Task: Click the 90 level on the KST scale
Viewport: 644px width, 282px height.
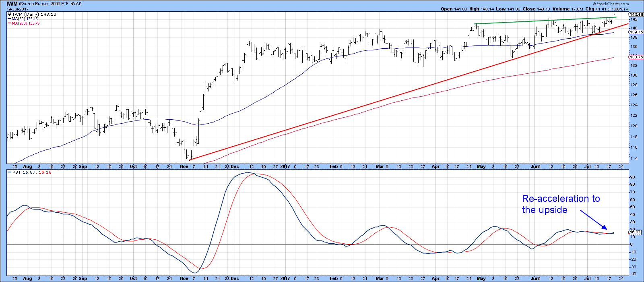Action: pos(632,177)
